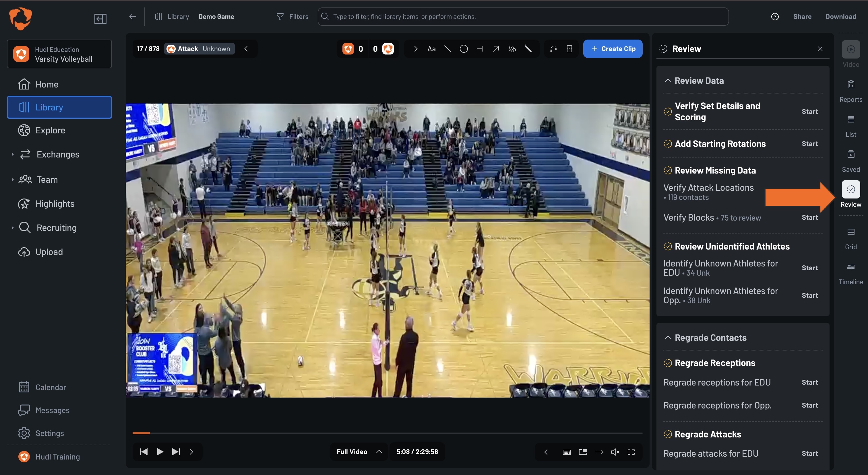Expand the Recruiting sidebar item
Screen dimensions: 868x475
(x=12, y=227)
